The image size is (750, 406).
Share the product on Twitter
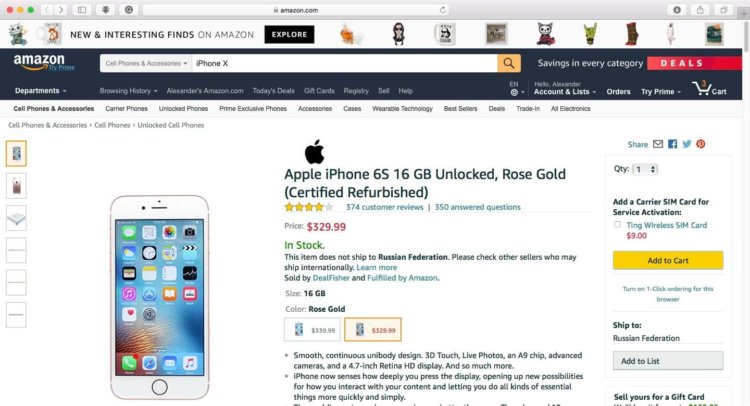pos(687,144)
